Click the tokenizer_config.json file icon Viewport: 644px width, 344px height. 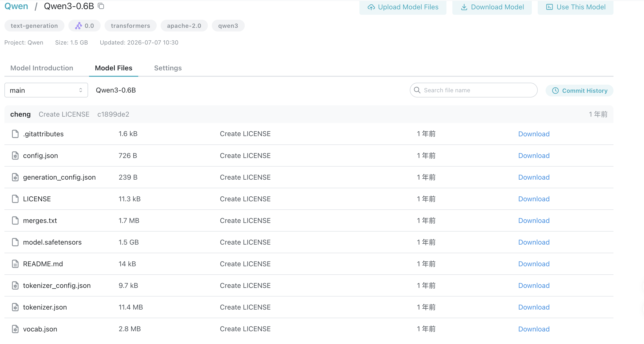[15, 285]
